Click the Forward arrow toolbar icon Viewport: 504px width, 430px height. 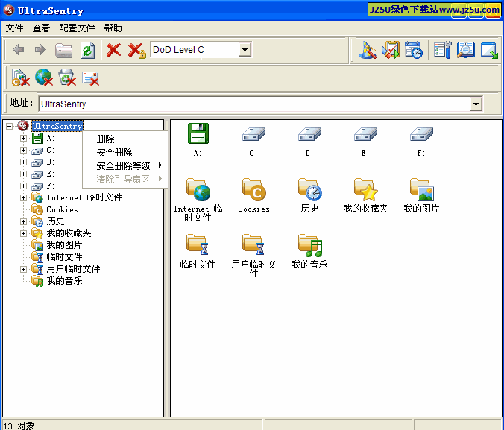(40, 50)
